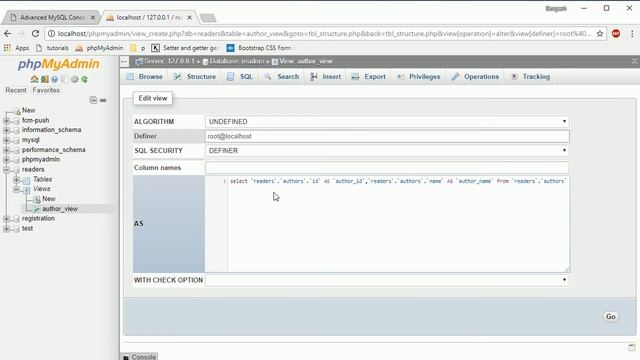Click browser reload page icon
The width and height of the screenshot is (640, 360).
click(36, 33)
